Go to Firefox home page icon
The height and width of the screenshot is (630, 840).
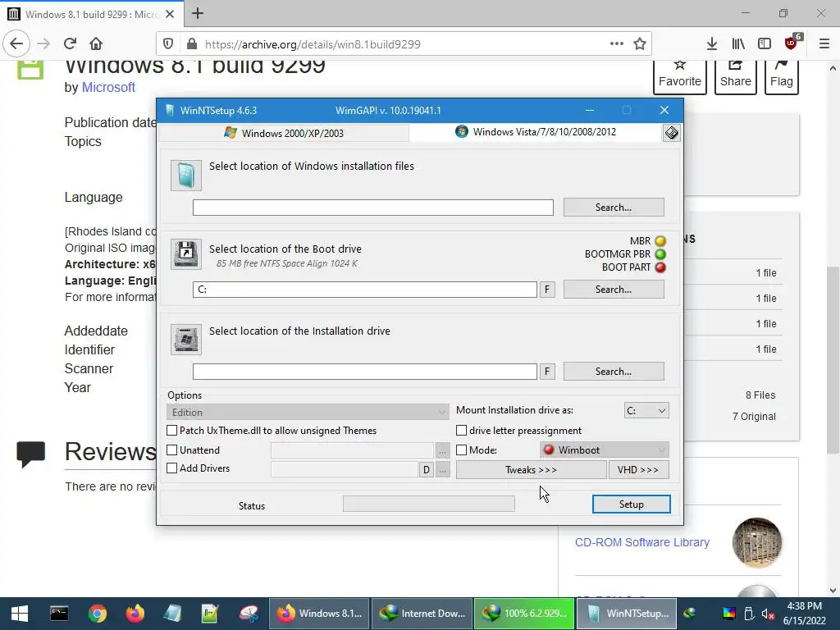(96, 44)
